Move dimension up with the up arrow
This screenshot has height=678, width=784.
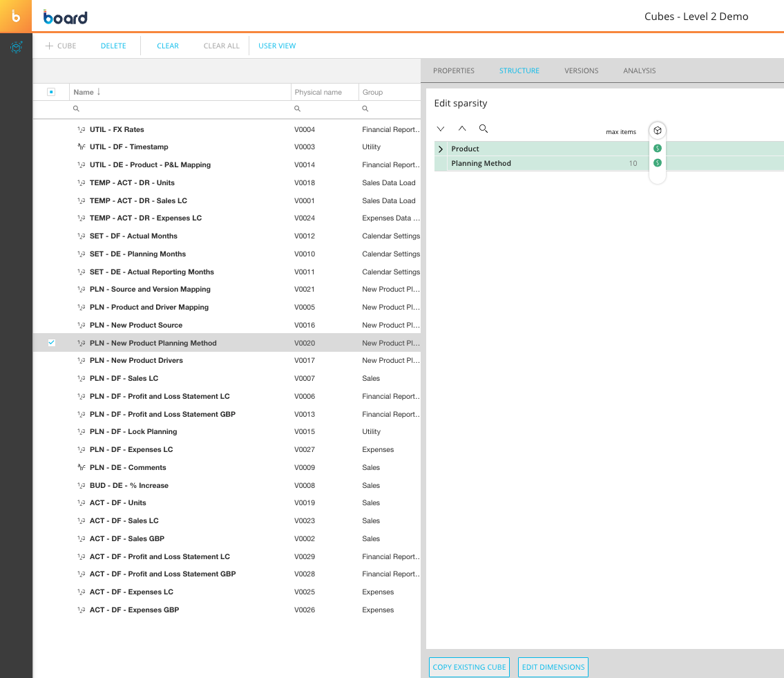462,129
